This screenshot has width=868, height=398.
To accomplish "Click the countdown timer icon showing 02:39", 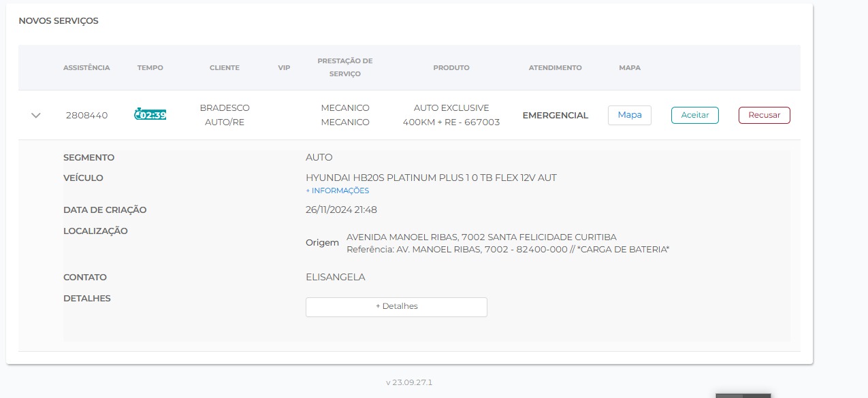I will [x=150, y=114].
